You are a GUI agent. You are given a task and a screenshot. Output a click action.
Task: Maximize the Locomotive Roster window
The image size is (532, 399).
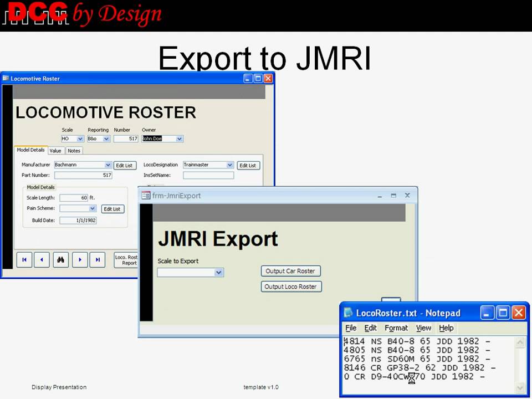tap(258, 78)
